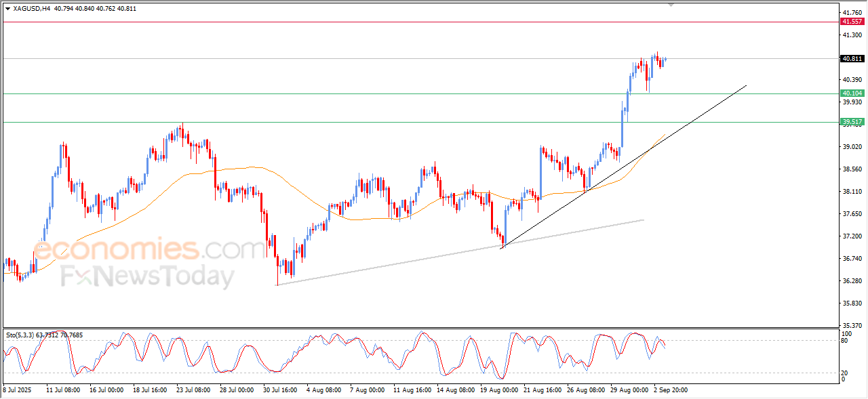The width and height of the screenshot is (868, 399).
Task: Click the 35.370 price axis label
Action: tap(852, 326)
